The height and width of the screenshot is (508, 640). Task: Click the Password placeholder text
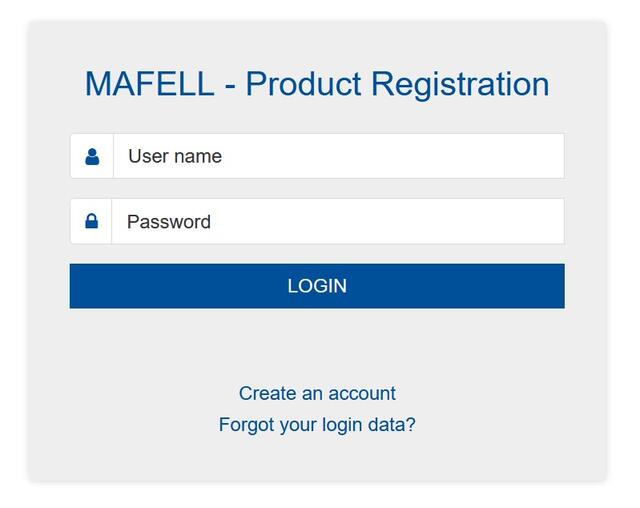(x=168, y=221)
